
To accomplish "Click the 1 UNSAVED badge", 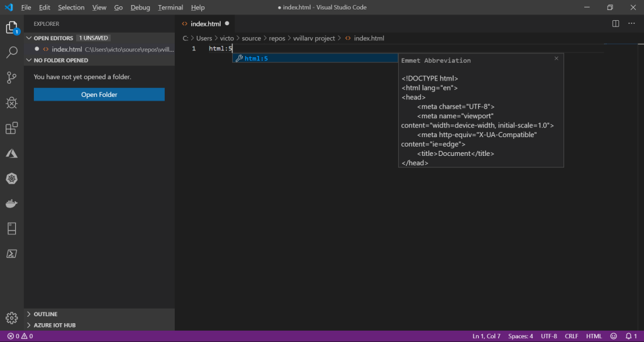I will click(x=93, y=38).
